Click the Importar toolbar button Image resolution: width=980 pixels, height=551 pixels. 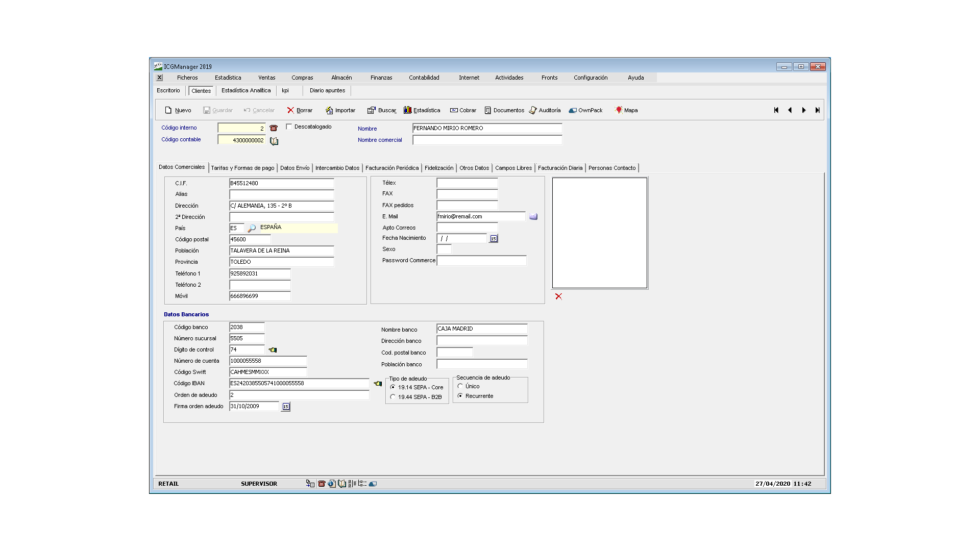[x=340, y=110]
